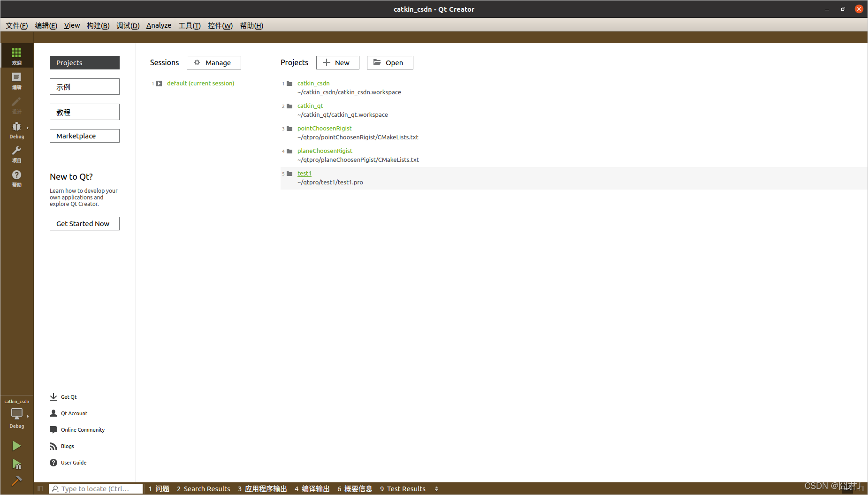The image size is (868, 495).
Task: Open the test1 recent project
Action: click(304, 174)
